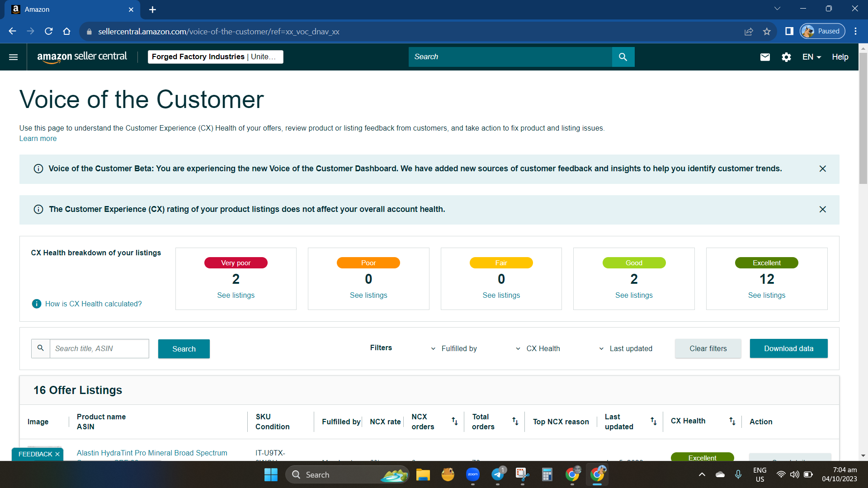Open a new browser tab

pos(153,9)
